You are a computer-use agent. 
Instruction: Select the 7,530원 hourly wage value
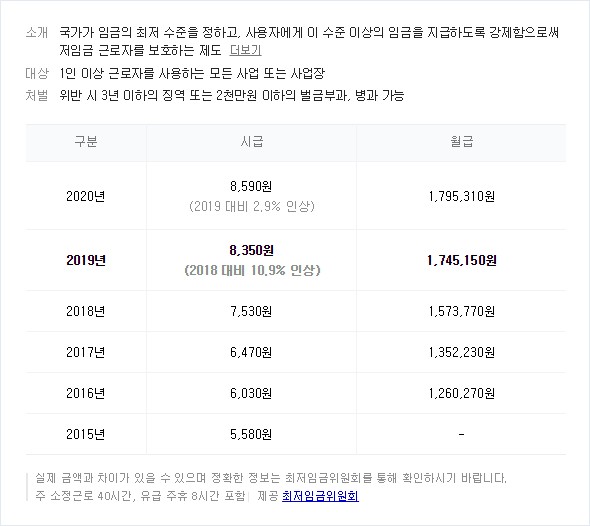click(251, 311)
